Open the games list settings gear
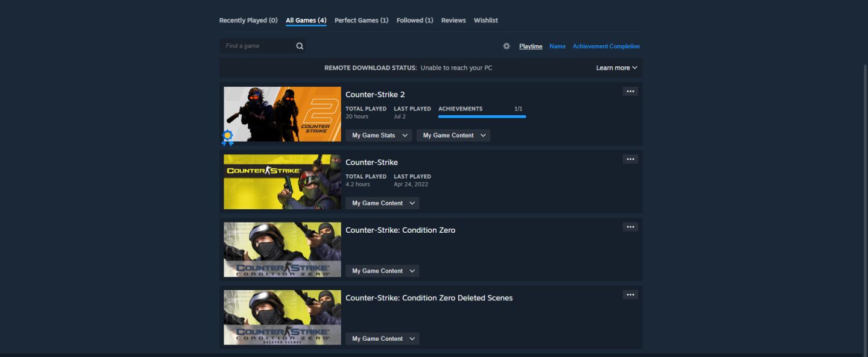This screenshot has height=357, width=868. (506, 46)
